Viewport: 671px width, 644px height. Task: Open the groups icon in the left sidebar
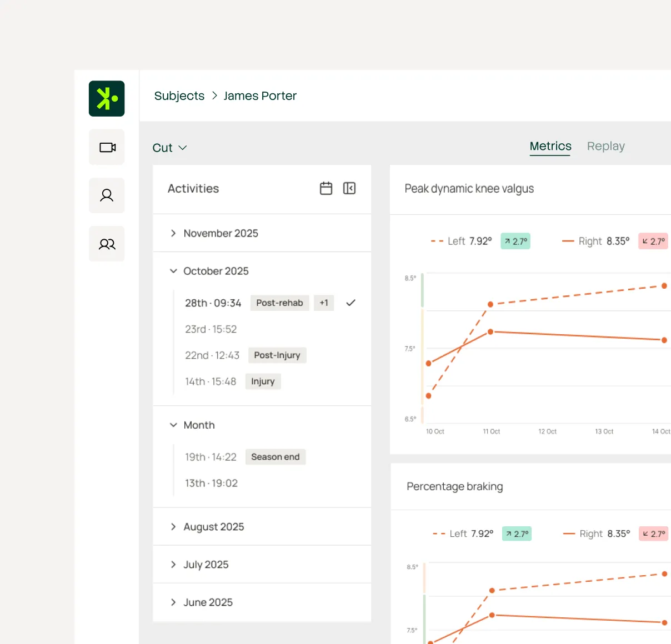click(107, 244)
